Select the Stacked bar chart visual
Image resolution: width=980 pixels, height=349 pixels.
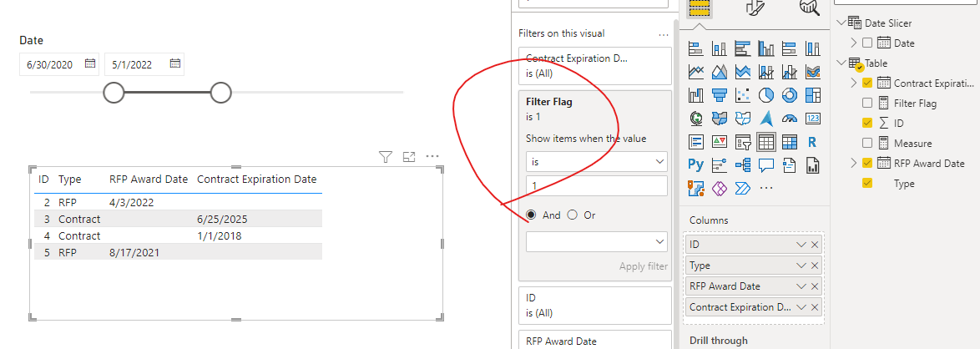[695, 48]
